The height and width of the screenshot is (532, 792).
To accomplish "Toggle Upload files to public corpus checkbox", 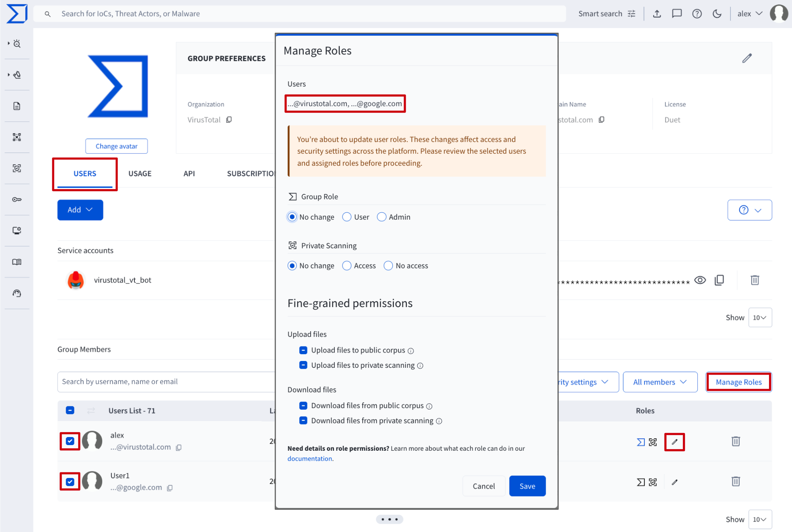I will [303, 350].
